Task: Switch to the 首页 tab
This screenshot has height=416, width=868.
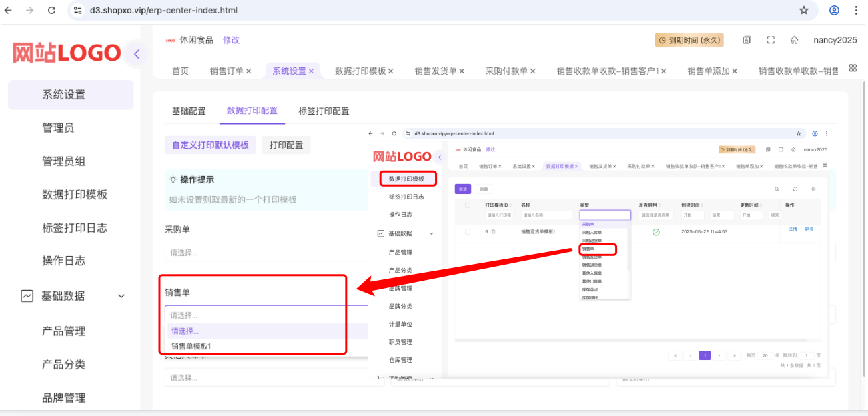Action: [180, 71]
